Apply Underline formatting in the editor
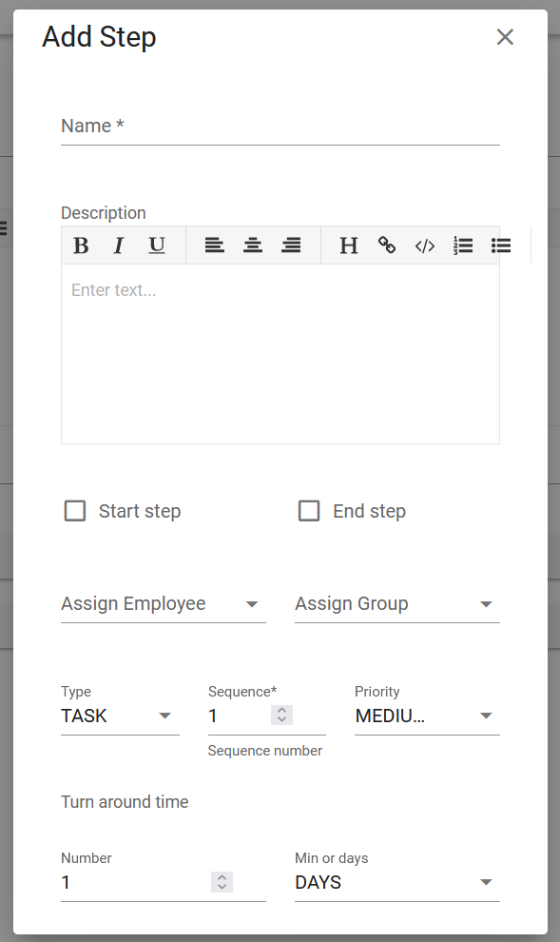Image resolution: width=560 pixels, height=942 pixels. (156, 245)
